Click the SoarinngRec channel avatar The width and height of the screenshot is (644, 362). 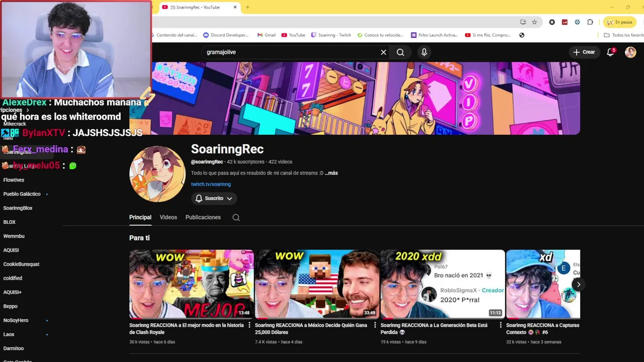click(157, 174)
